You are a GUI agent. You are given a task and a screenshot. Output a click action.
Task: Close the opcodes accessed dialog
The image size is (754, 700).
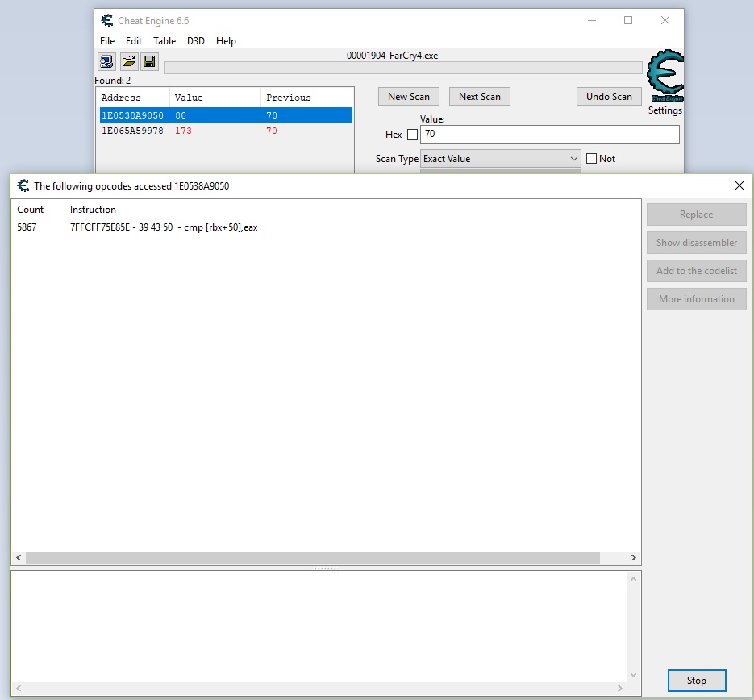coord(739,185)
